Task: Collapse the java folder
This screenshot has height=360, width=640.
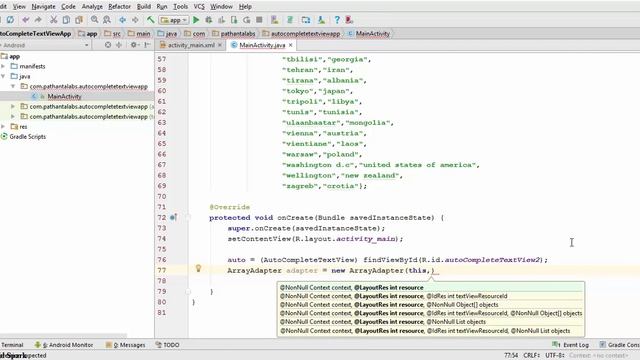Action: coord(3,76)
